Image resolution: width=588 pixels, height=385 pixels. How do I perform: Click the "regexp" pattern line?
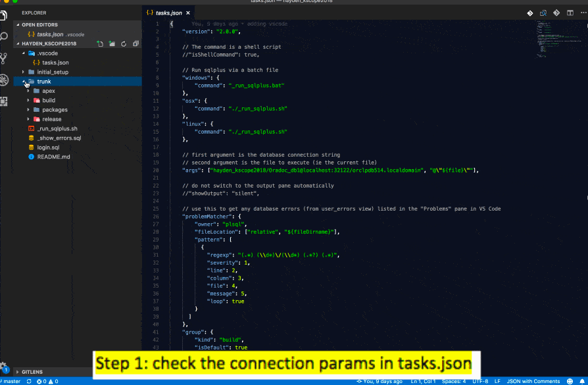coord(273,255)
